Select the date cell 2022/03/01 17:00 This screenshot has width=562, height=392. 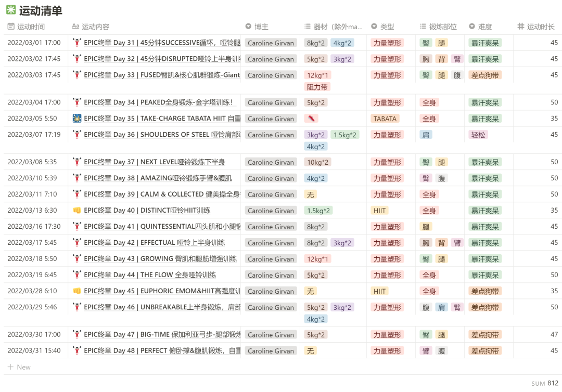click(x=34, y=43)
